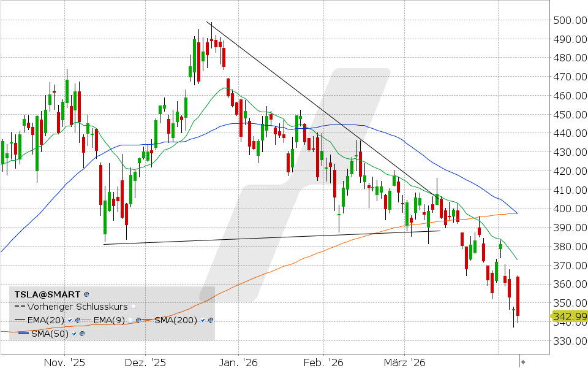
Task: Open the EMA(20) indicator settings icon
Action: 78,320
